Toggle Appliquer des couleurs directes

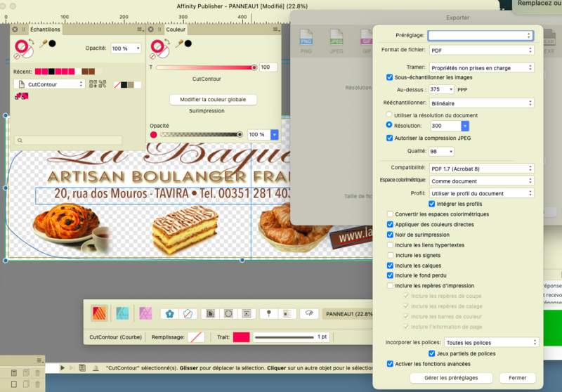(390, 224)
